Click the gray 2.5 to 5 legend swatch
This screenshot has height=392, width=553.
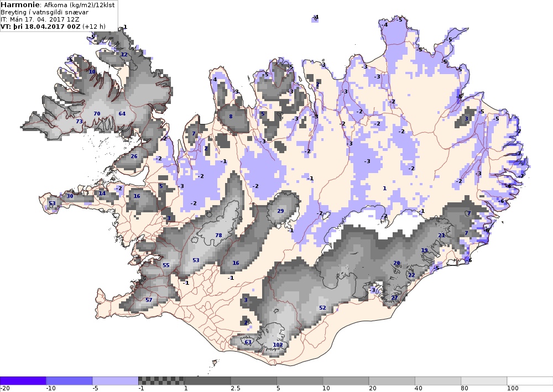click(254, 381)
